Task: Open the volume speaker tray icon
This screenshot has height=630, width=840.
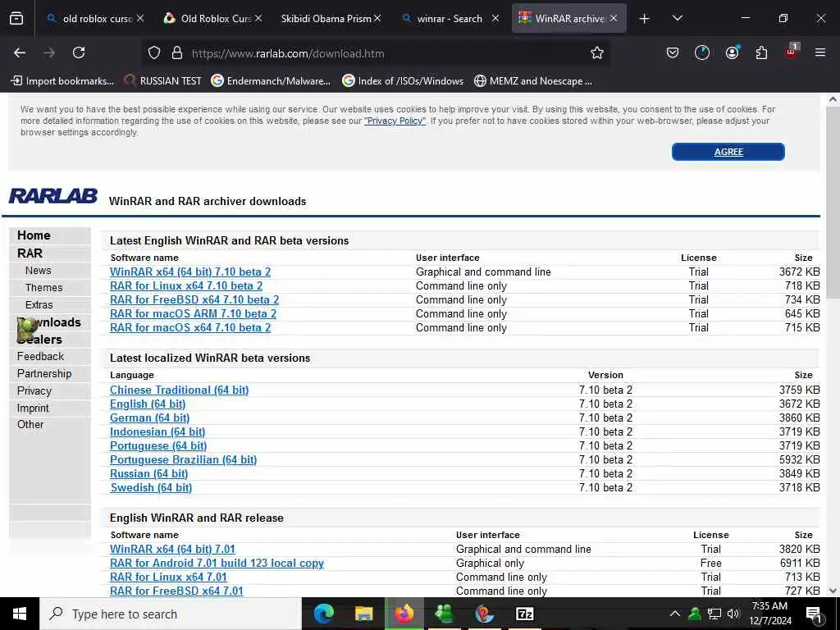Action: tap(733, 614)
